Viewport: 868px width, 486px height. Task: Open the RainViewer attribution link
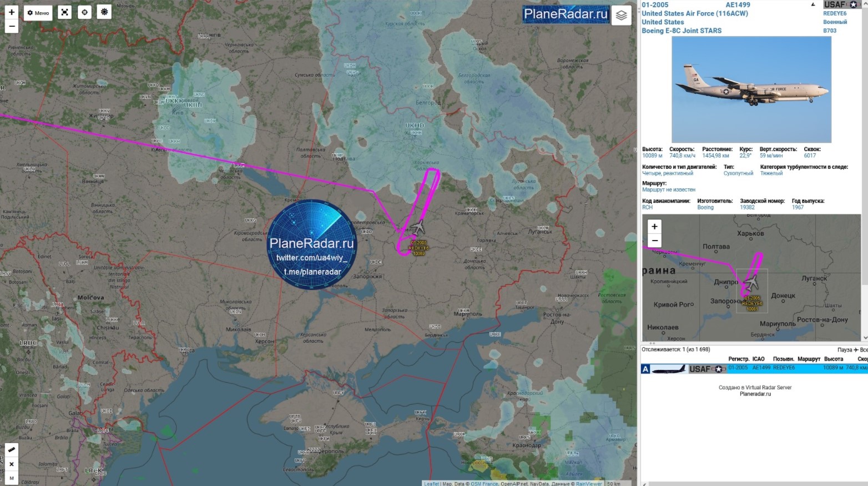point(589,483)
